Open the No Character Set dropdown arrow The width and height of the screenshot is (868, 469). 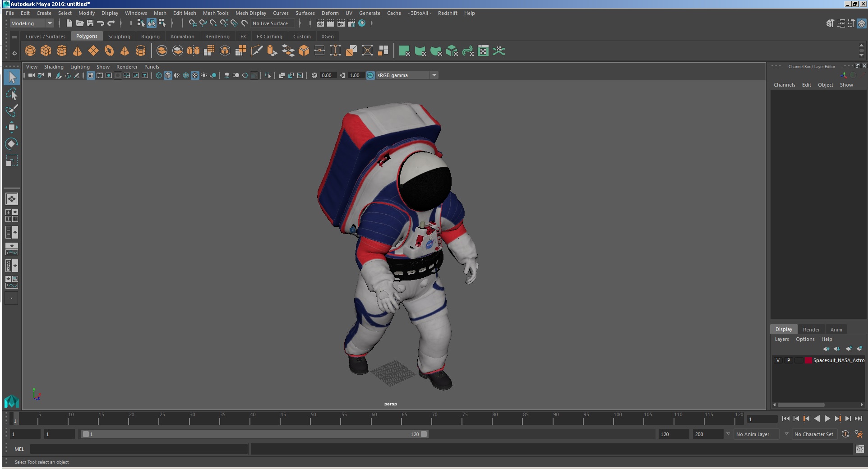(786, 434)
